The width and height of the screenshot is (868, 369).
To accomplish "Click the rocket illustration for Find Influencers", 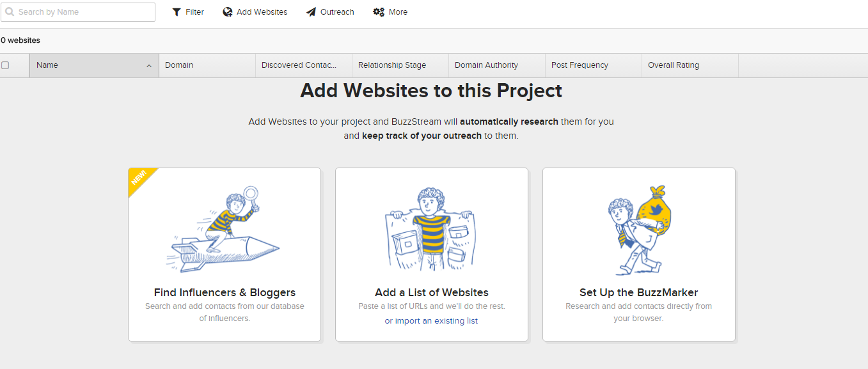I will point(225,228).
